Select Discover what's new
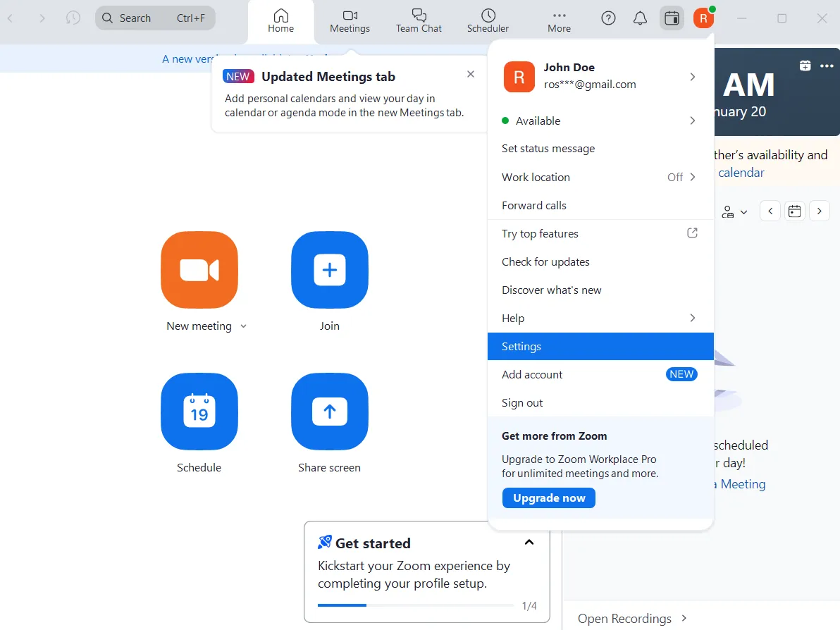Image resolution: width=840 pixels, height=630 pixels. pos(600,290)
